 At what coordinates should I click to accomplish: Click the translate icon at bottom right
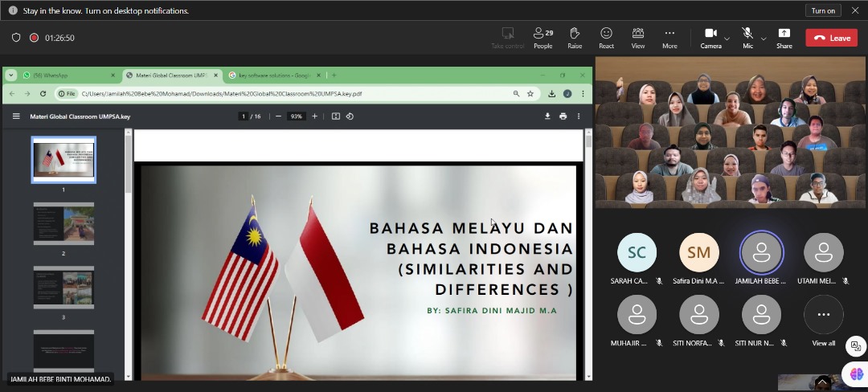point(856,346)
